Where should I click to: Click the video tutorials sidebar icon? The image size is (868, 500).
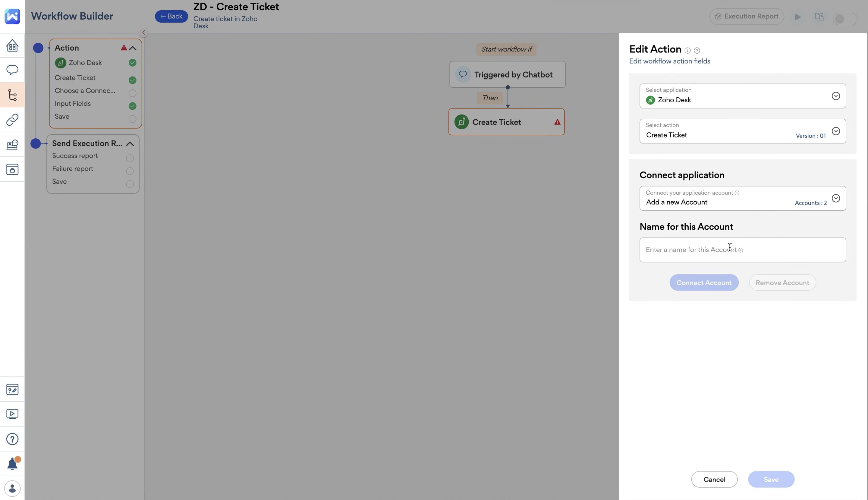tap(12, 414)
